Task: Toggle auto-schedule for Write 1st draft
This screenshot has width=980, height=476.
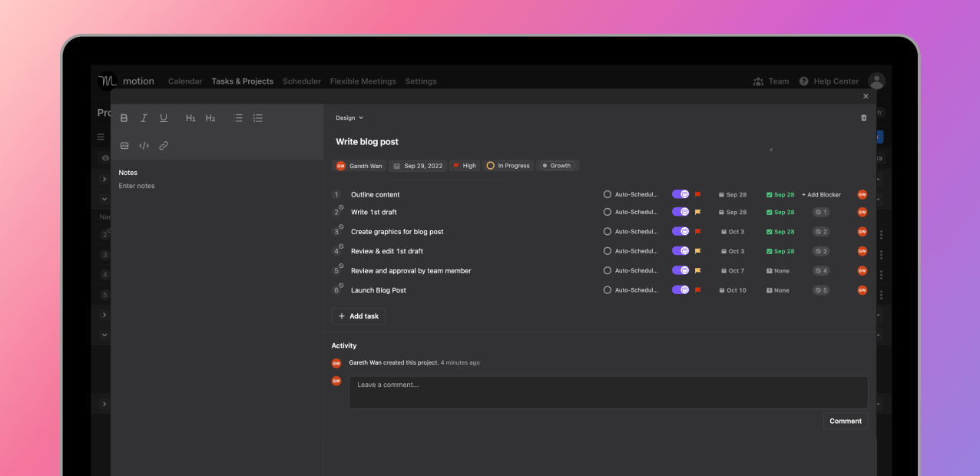Action: coord(680,212)
